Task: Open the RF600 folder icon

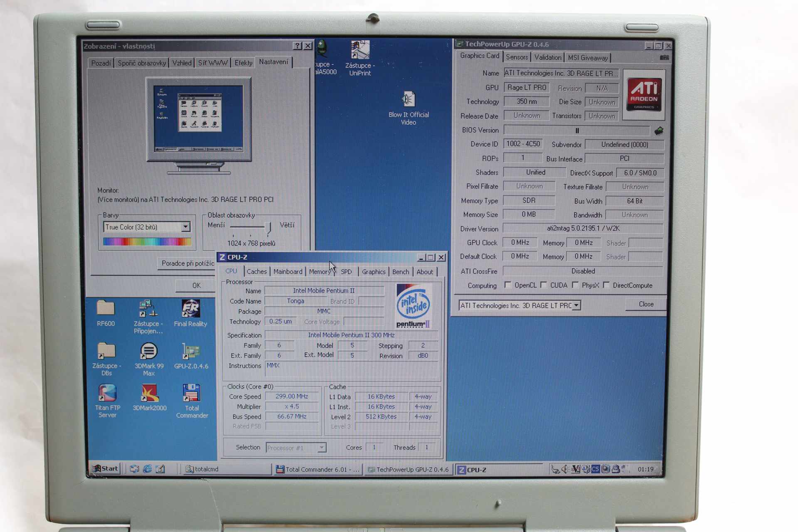Action: pos(106,308)
